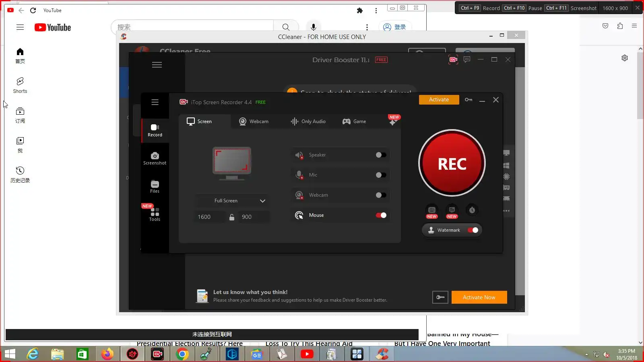Switch to the Webcam recording tab
This screenshot has width=644, height=362.
(x=254, y=121)
